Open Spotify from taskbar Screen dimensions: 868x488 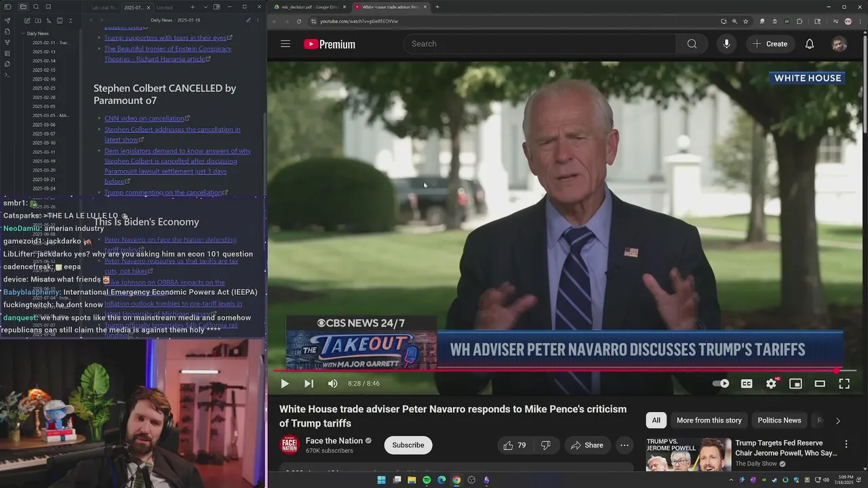click(x=427, y=480)
